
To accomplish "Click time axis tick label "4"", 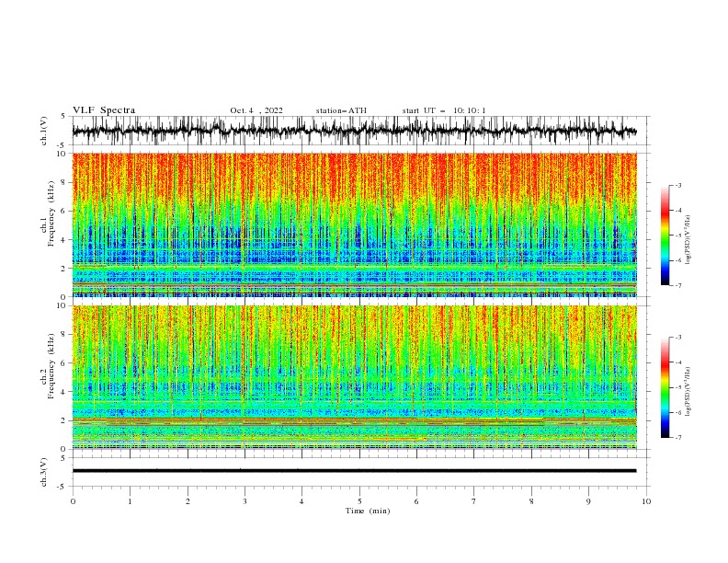I will [x=301, y=501].
